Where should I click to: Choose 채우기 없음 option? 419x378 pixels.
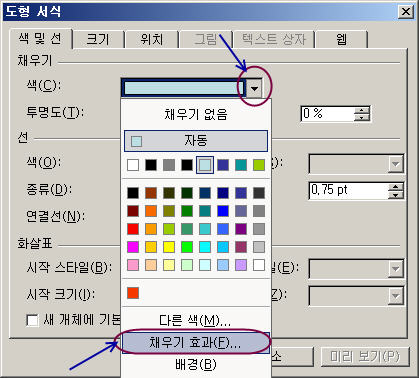click(x=196, y=114)
